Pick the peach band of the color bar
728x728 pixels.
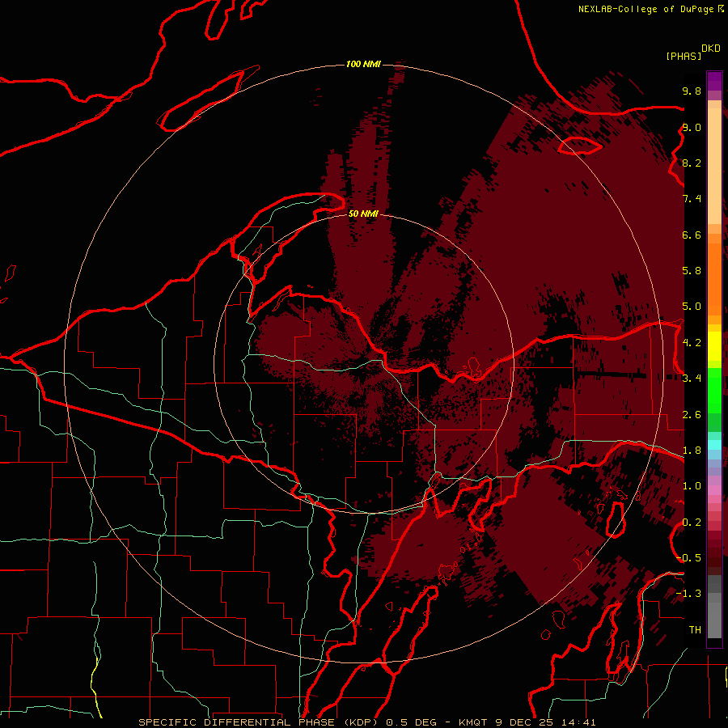[x=714, y=167]
